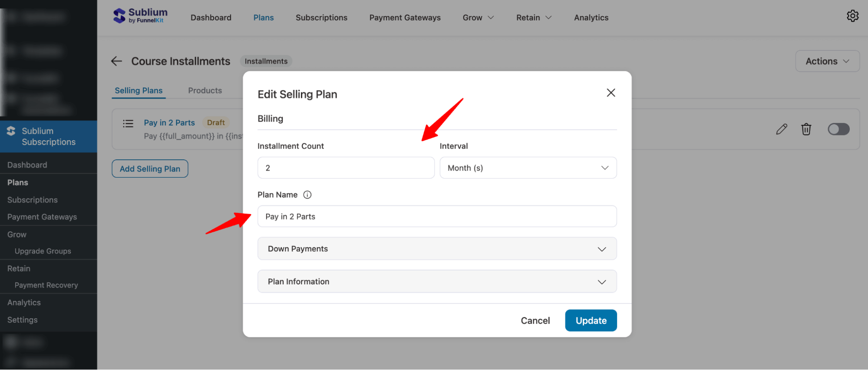Viewport: 868px width, 370px height.
Task: Open the settings gear icon
Action: [853, 16]
